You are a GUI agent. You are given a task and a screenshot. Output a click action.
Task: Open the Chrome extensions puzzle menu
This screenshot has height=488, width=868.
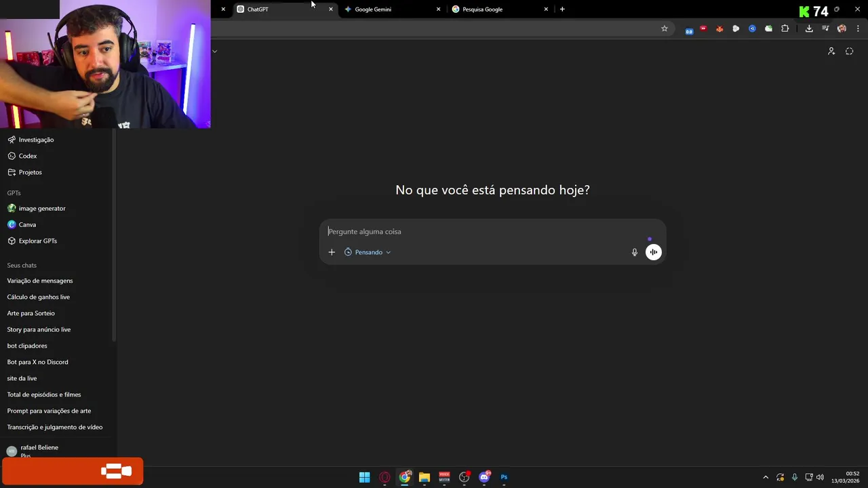point(785,28)
